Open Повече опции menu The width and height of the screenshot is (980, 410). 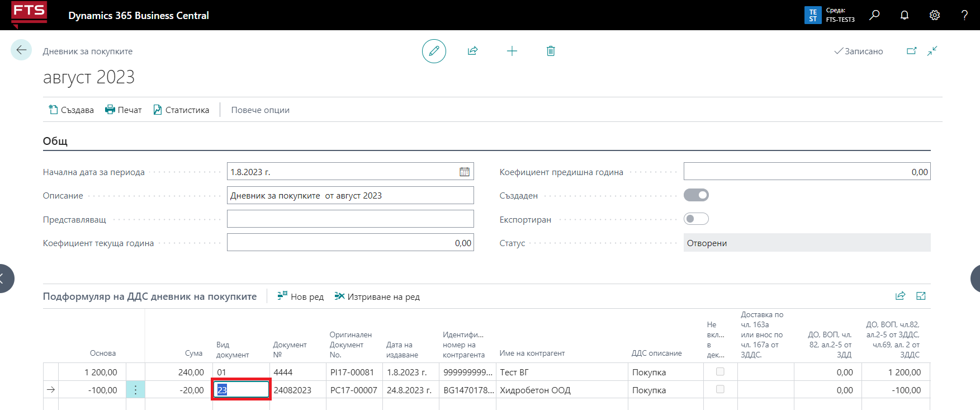[260, 110]
